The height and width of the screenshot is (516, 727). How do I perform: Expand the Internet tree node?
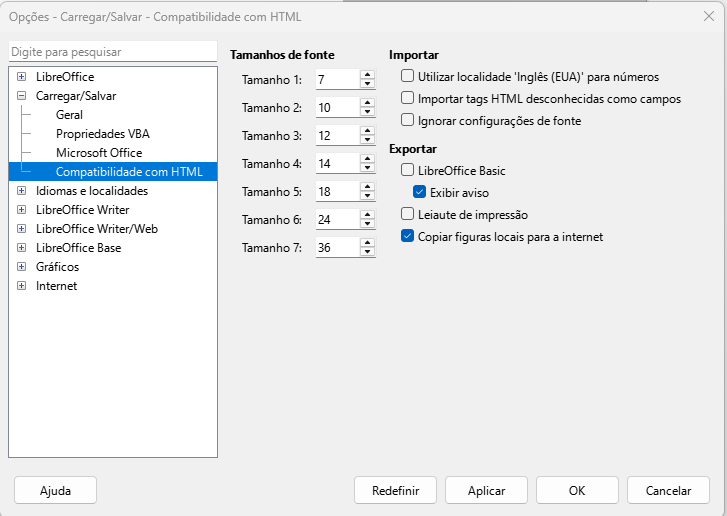(21, 286)
